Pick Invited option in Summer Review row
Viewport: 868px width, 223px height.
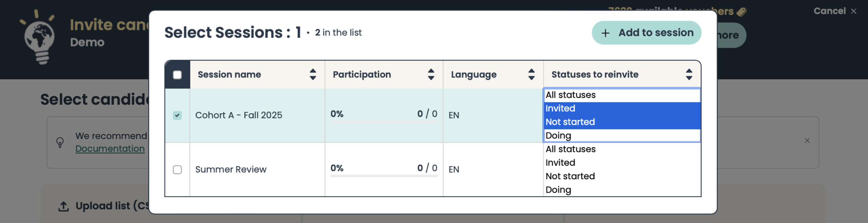coord(560,162)
